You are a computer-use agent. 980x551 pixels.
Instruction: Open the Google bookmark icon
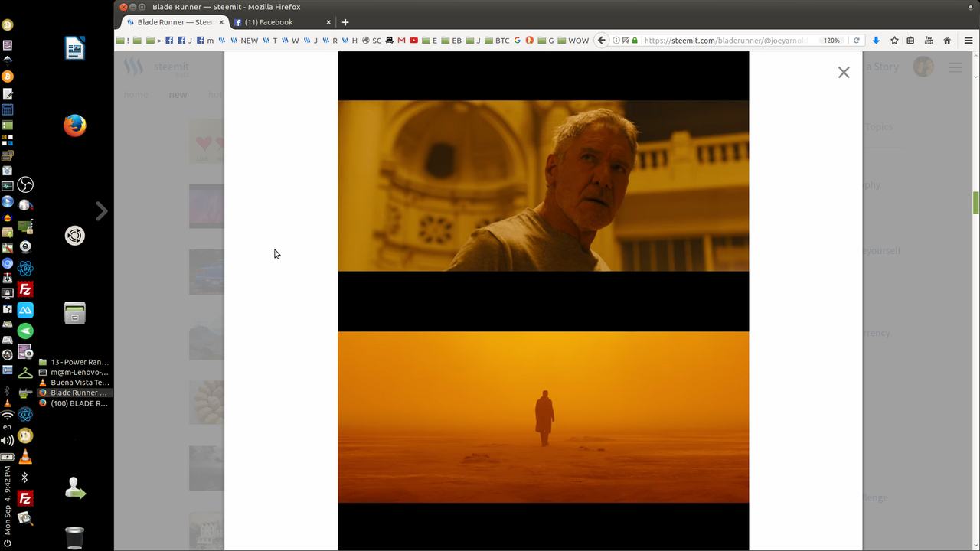click(x=517, y=40)
